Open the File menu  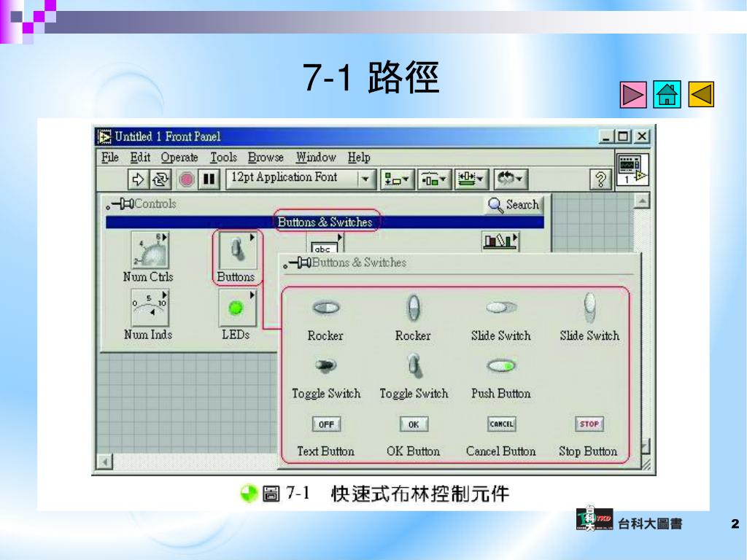coord(110,157)
